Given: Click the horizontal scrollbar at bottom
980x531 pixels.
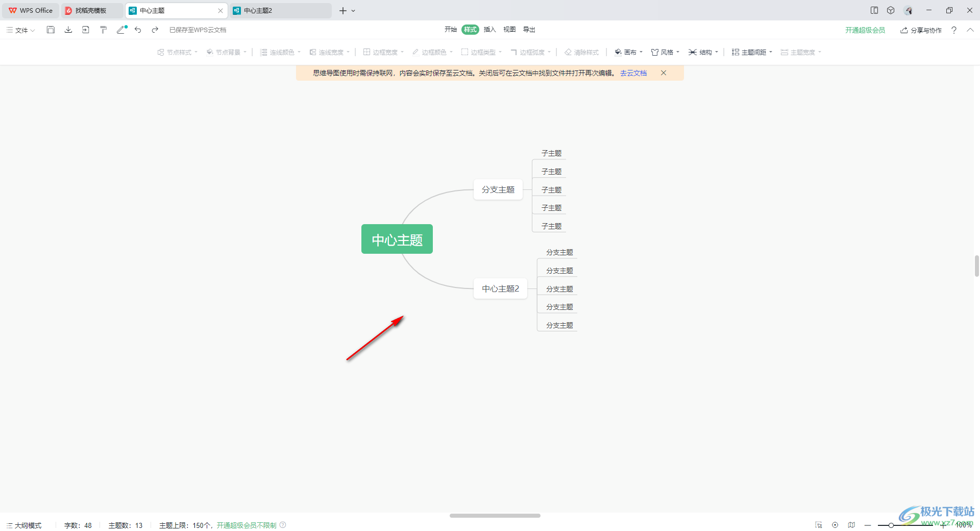Looking at the screenshot, I should [x=495, y=516].
